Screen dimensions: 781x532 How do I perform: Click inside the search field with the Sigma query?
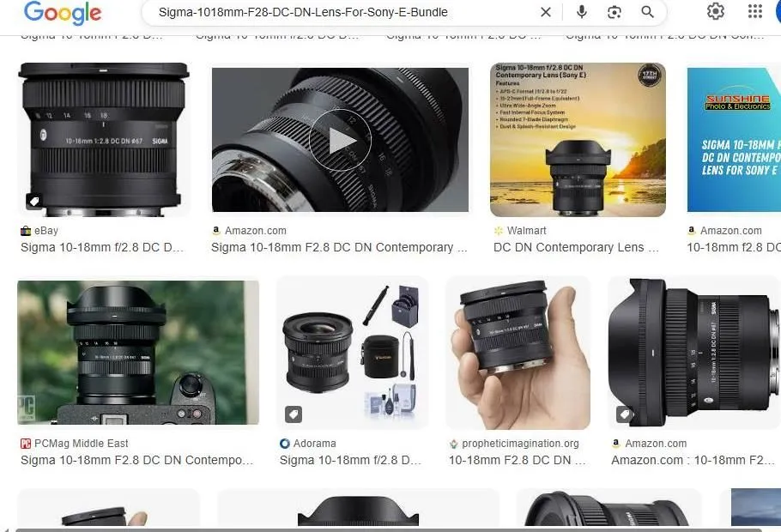[x=343, y=12]
